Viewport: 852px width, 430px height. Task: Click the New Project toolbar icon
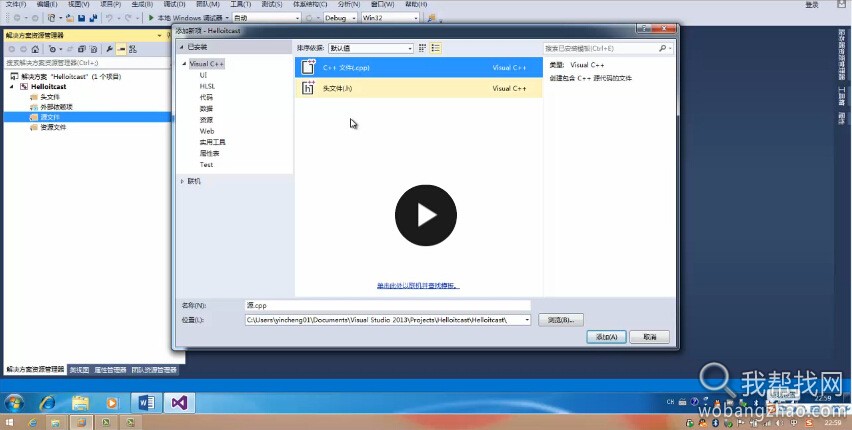pos(52,18)
